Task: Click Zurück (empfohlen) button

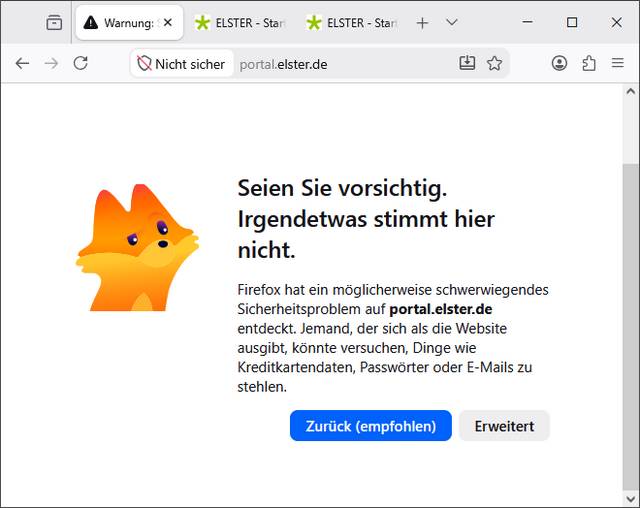Action: click(x=371, y=426)
